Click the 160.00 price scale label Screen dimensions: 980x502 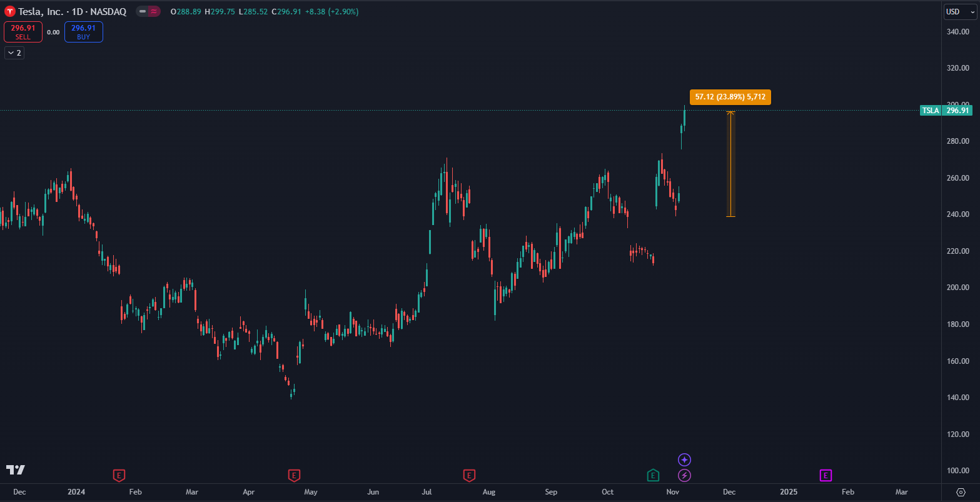click(x=957, y=361)
